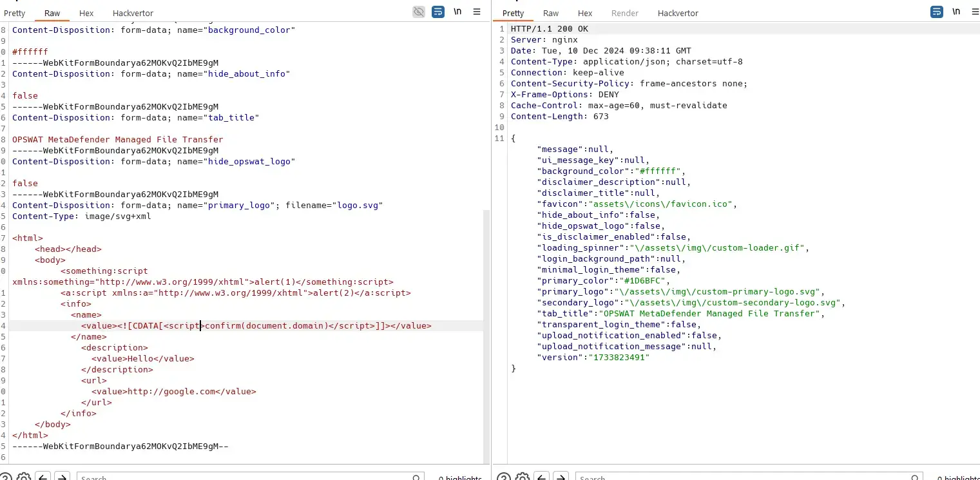Toggle hidden characters eye icon in request pane
Screen dimensions: 980x480
(x=419, y=12)
